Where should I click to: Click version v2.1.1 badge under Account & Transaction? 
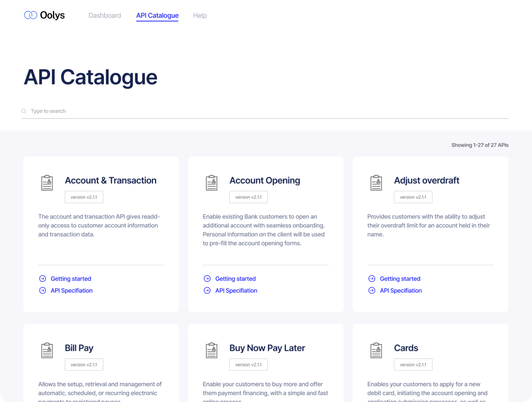point(84,197)
